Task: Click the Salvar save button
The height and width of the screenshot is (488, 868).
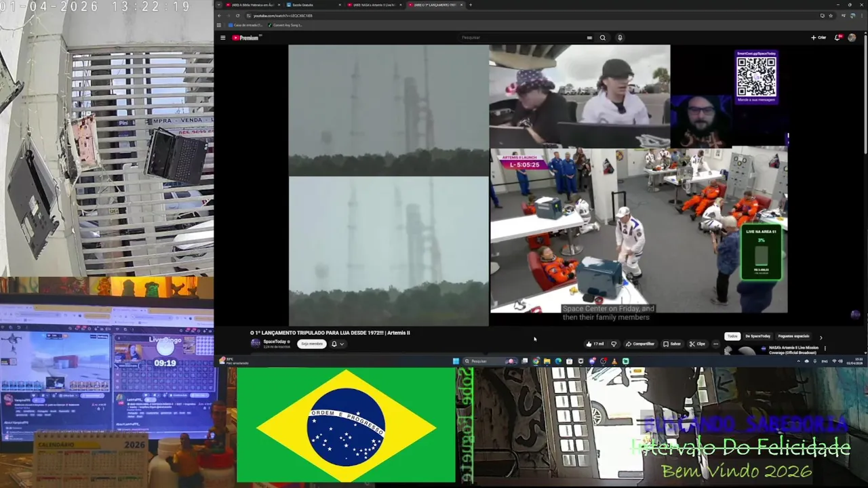Action: pyautogui.click(x=672, y=344)
